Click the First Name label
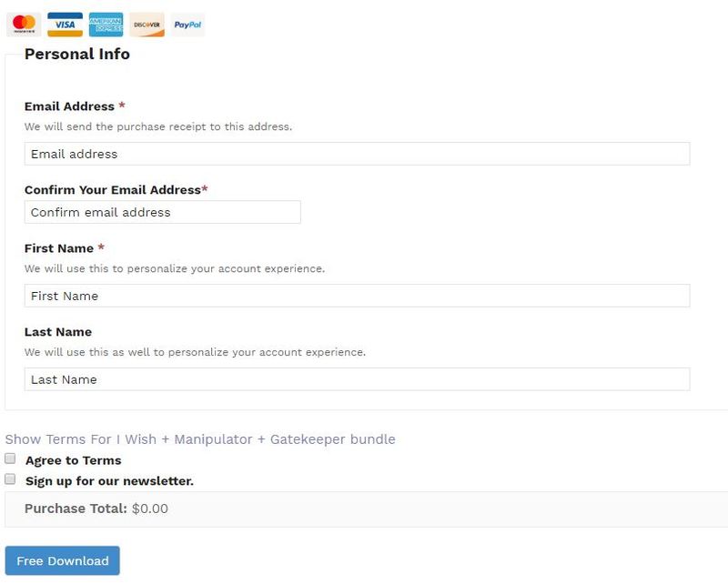The image size is (728, 584). pos(59,248)
